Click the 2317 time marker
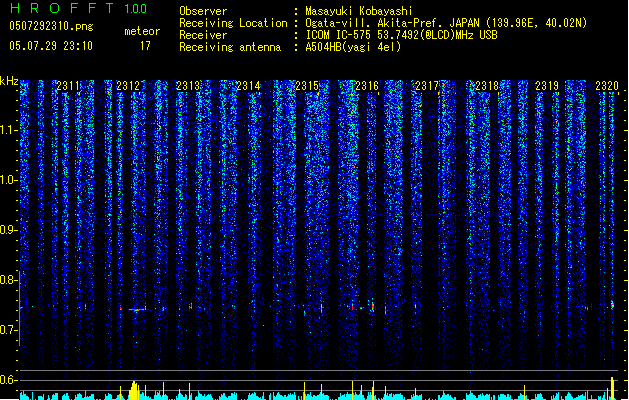Viewport: 629px width, 400px height. point(427,86)
